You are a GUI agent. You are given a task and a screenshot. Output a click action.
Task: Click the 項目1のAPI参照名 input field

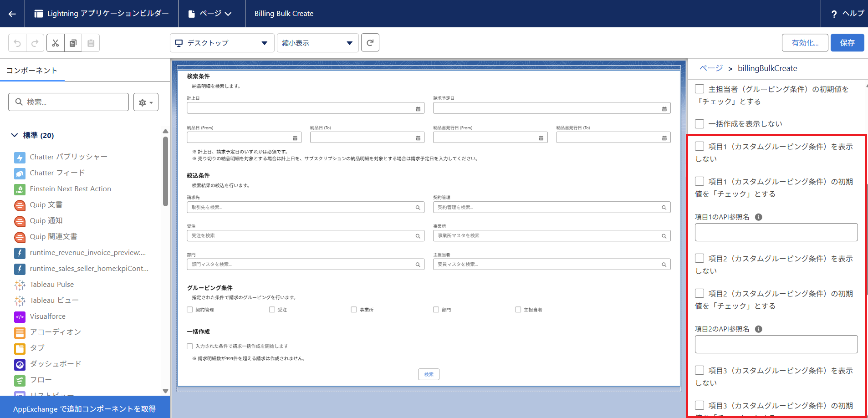(x=776, y=232)
